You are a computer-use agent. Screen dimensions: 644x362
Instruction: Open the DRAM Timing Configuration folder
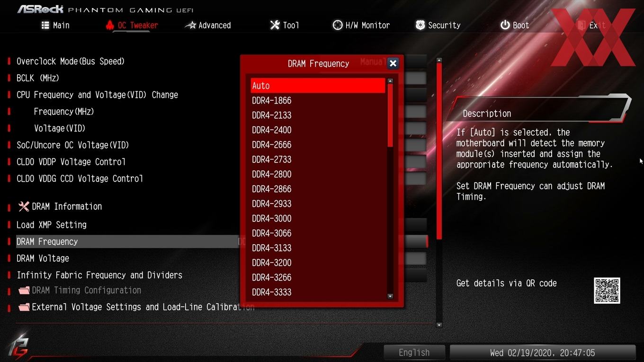[x=80, y=291]
